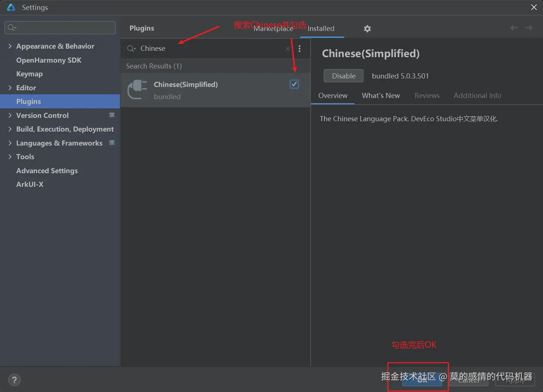Open the Overview tab of the plugin
The height and width of the screenshot is (392, 543).
click(333, 96)
